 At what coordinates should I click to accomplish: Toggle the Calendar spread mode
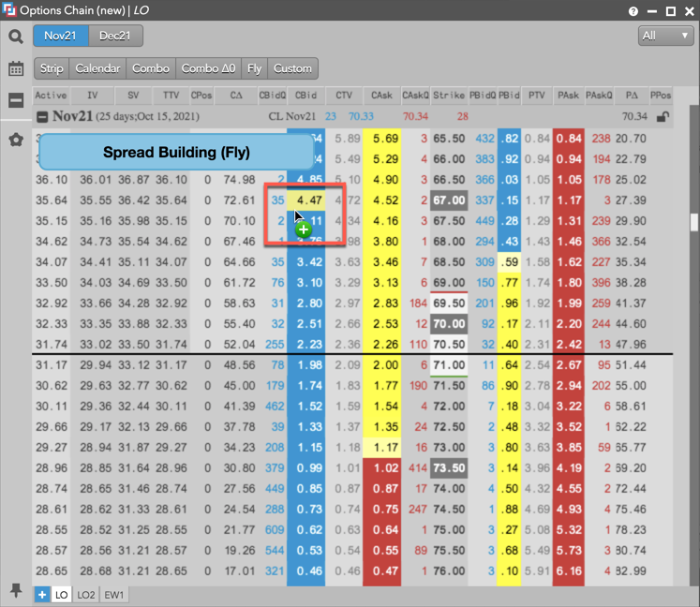97,68
